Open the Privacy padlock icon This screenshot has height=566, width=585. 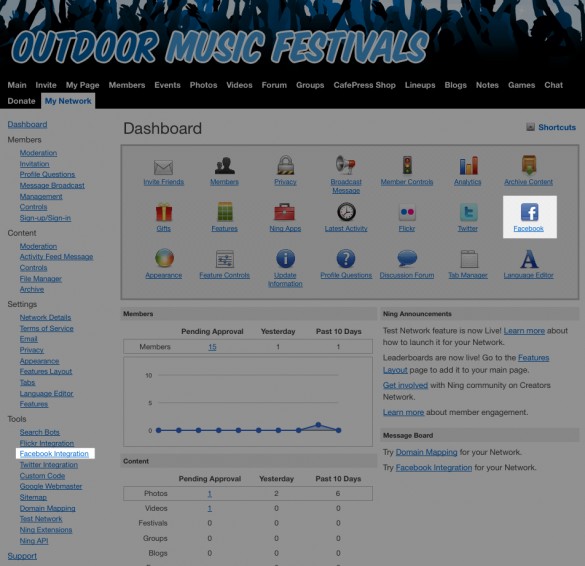(285, 165)
